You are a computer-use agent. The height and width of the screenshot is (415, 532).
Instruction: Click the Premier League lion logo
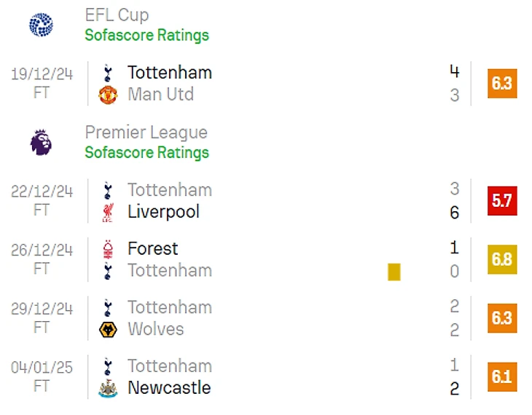(41, 142)
